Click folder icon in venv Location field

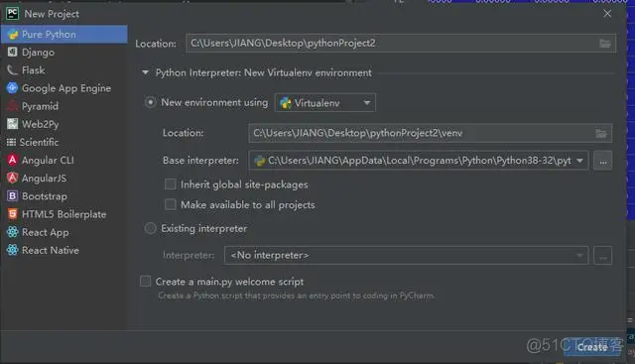pyautogui.click(x=601, y=133)
